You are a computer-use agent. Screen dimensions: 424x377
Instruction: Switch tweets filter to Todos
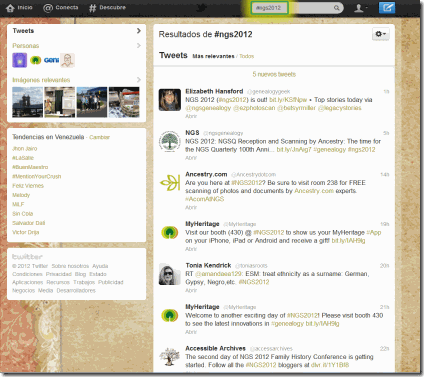tap(247, 56)
